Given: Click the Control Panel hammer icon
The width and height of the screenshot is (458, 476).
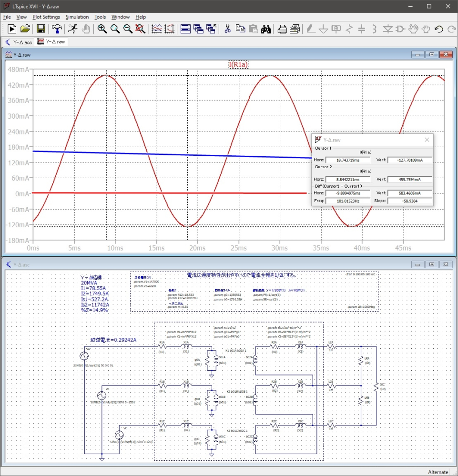Looking at the screenshot, I should 57,29.
